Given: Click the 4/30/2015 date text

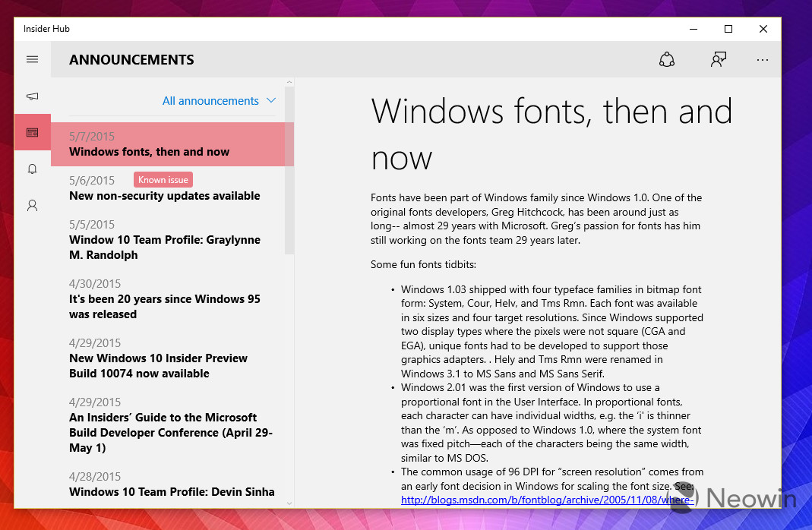Looking at the screenshot, I should pos(95,284).
